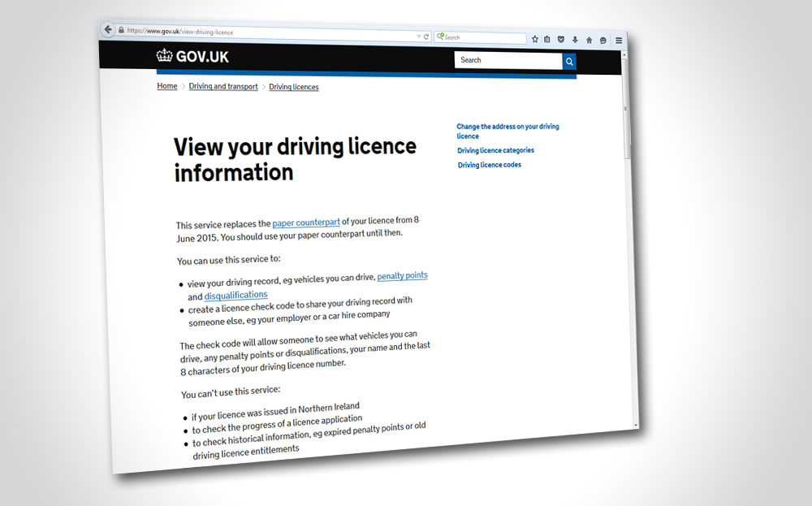Click the browser home icon
This screenshot has width=812, height=506.
[x=589, y=40]
